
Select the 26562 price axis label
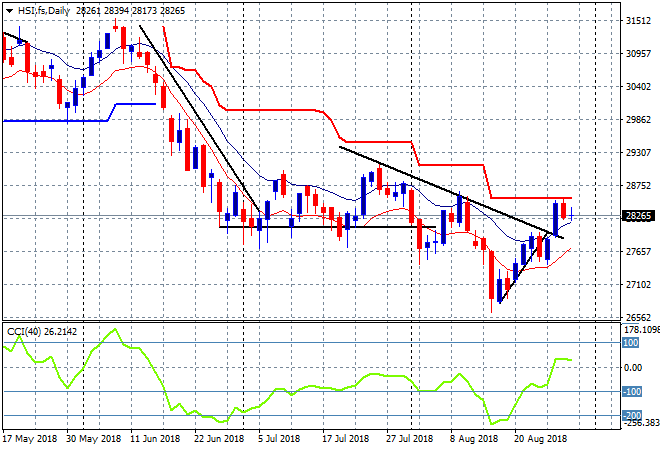tap(638, 317)
